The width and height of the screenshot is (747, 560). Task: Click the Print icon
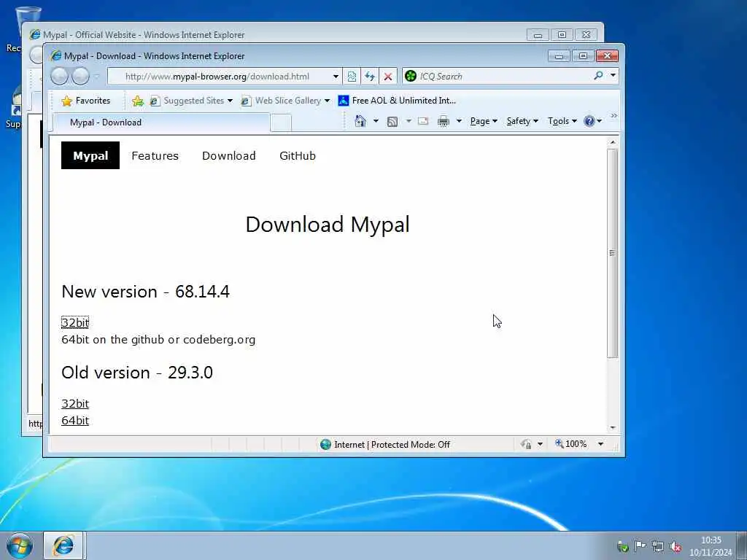click(x=443, y=121)
